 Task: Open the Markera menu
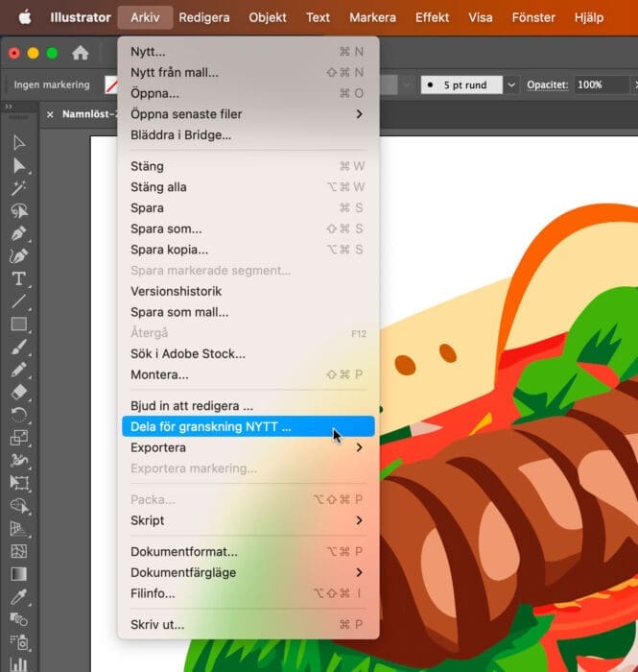click(x=372, y=17)
